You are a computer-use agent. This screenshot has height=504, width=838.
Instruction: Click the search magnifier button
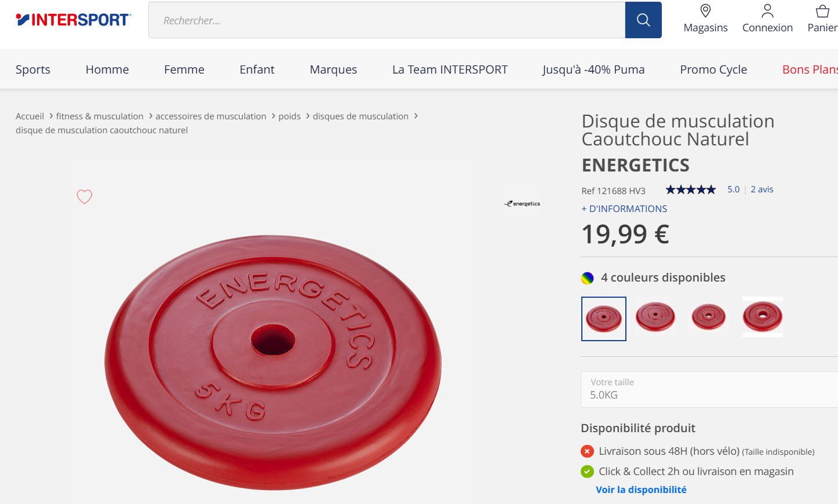[643, 20]
